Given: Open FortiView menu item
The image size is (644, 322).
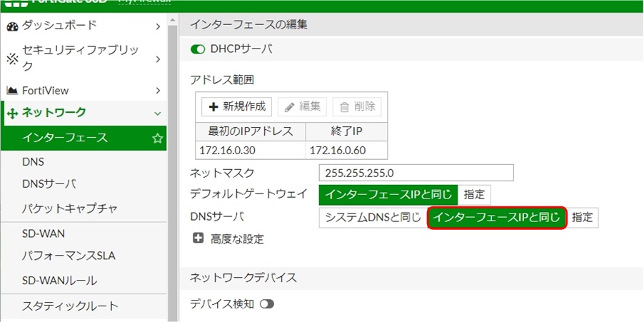Looking at the screenshot, I should [45, 91].
